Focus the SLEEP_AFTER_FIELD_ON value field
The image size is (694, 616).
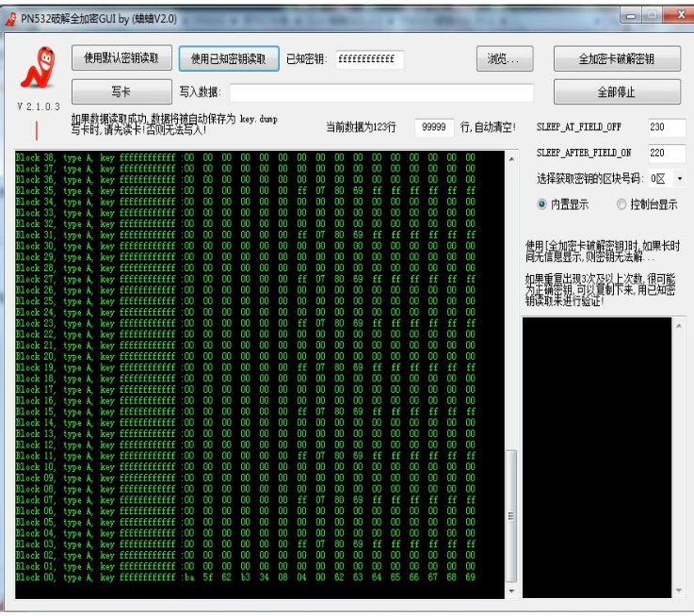pyautogui.click(x=666, y=153)
